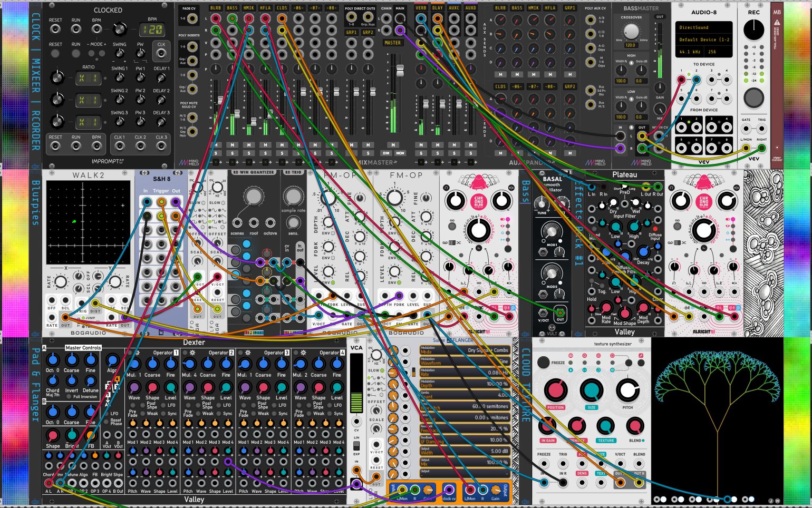Click the BPM 120 display

(x=152, y=30)
